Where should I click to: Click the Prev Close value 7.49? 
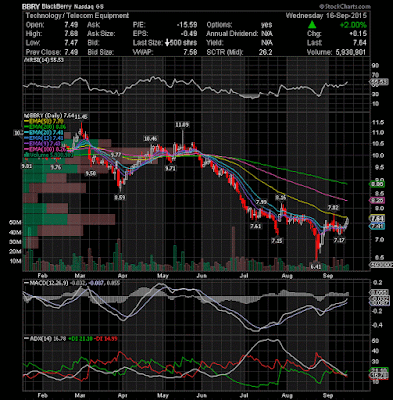(71, 52)
